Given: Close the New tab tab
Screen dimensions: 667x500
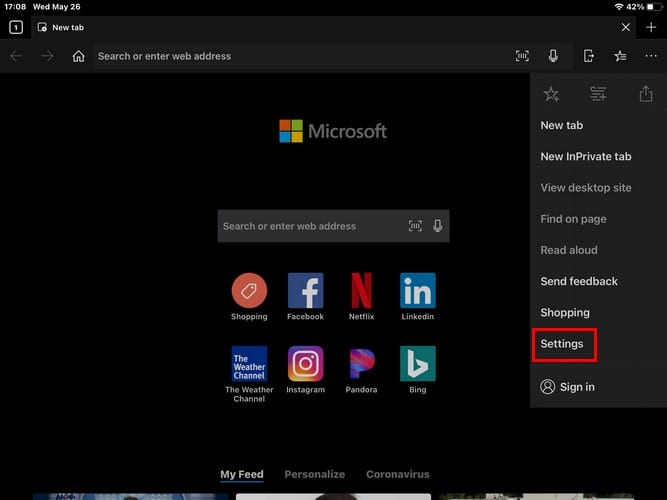Looking at the screenshot, I should point(626,27).
